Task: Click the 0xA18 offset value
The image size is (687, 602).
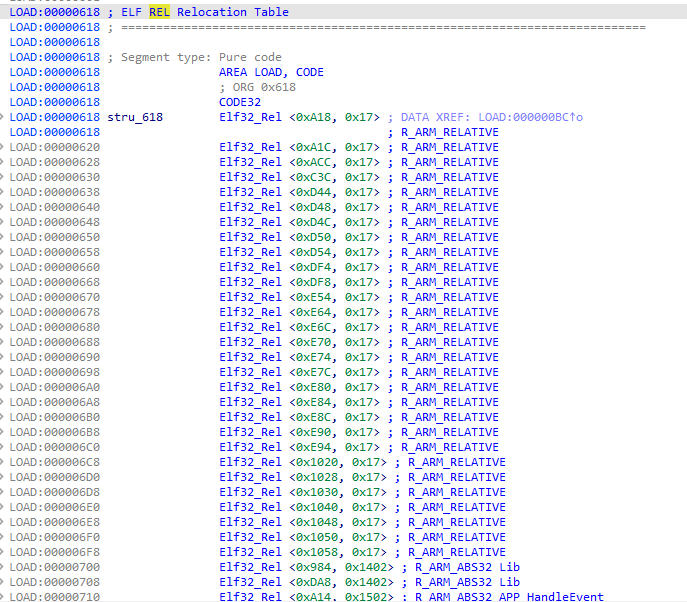Action: 313,117
